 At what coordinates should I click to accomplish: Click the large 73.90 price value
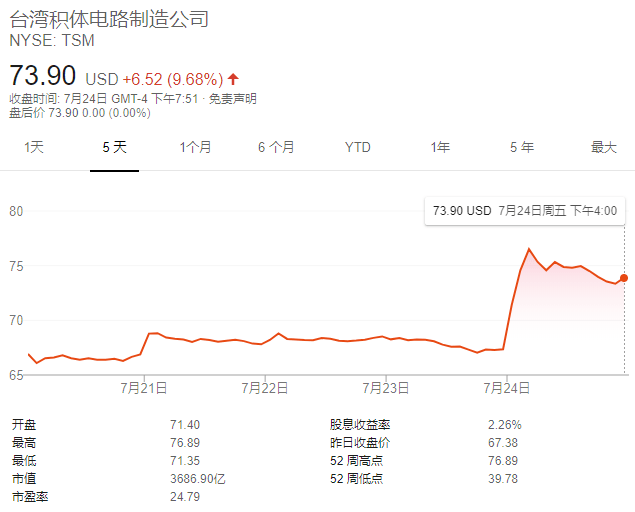pos(43,75)
